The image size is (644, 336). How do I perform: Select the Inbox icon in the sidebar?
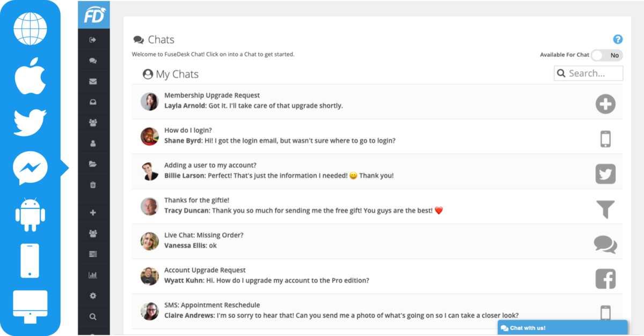[93, 102]
